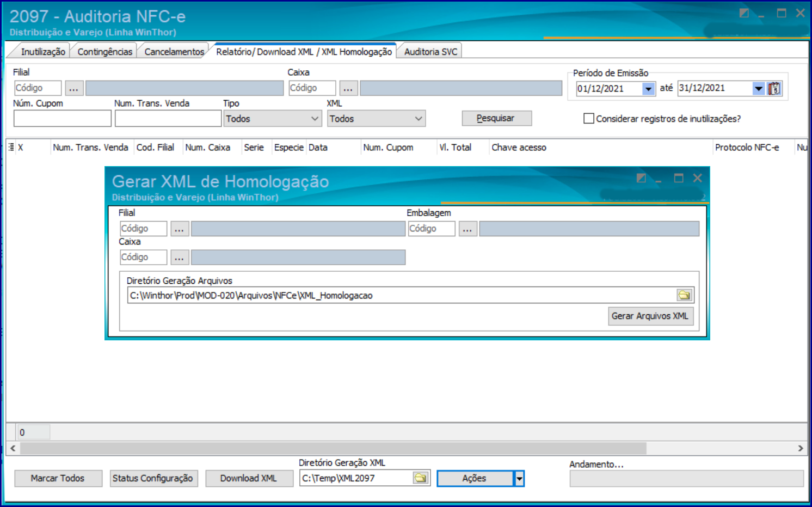812x507 pixels.
Task: Enable Considerar registros de inutilizações checkbox
Action: 589,118
